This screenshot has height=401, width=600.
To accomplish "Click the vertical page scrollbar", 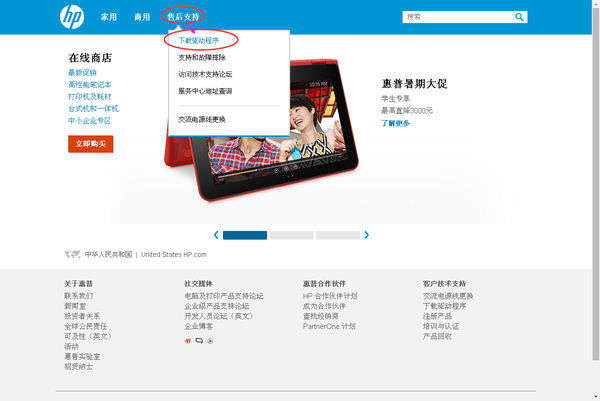I will (x=596, y=184).
